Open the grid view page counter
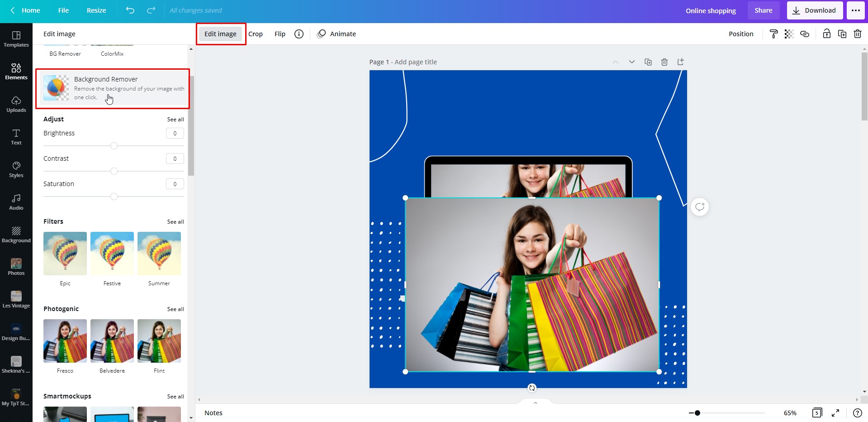The image size is (868, 422). point(817,413)
